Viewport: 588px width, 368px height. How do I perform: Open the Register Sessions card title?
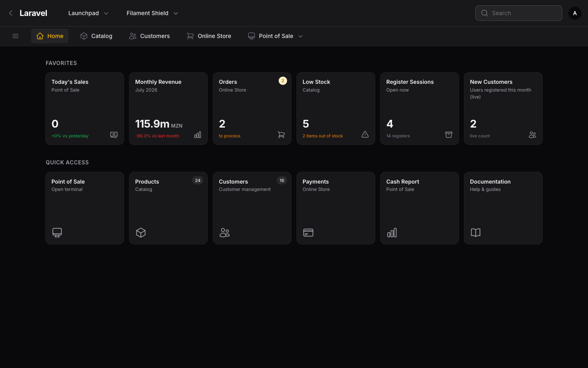[x=410, y=82]
